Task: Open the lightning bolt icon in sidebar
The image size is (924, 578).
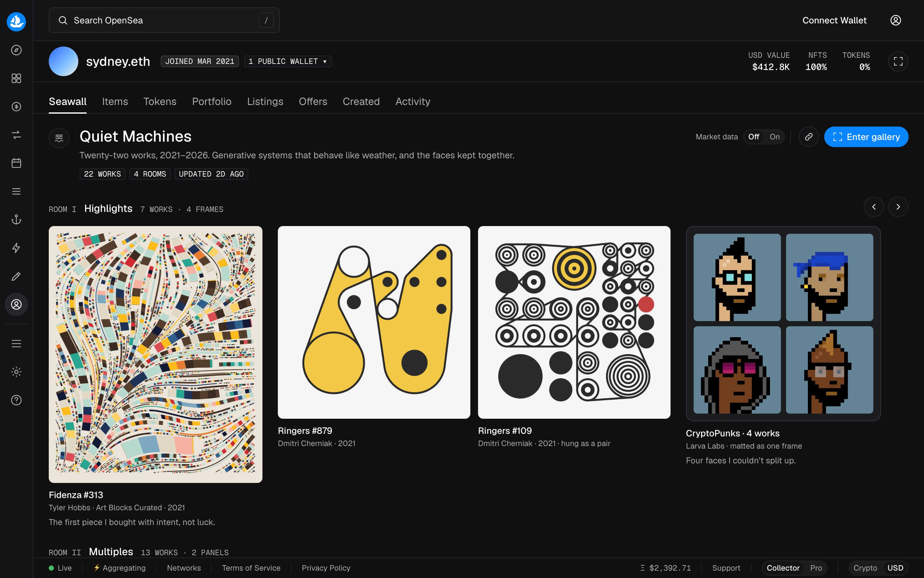Action: 16,248
